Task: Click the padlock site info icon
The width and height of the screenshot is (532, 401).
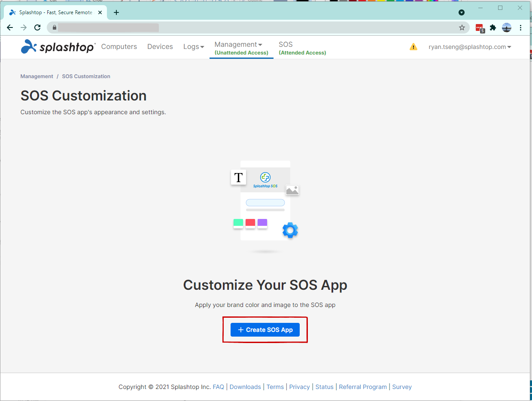Action: [x=54, y=27]
